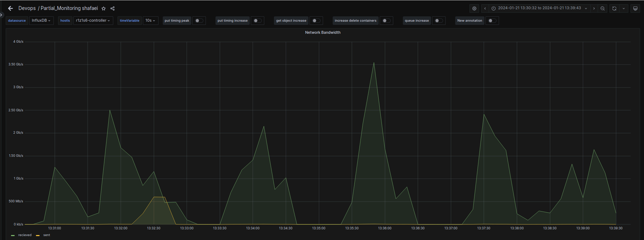Image resolution: width=644 pixels, height=240 pixels.
Task: Open dashboard settings gear
Action: coord(474,9)
